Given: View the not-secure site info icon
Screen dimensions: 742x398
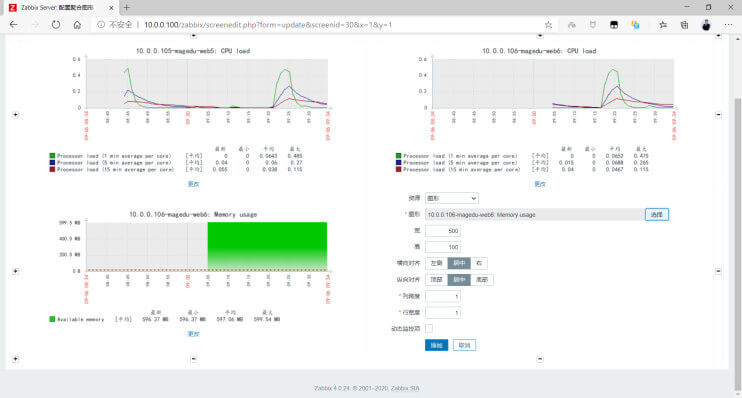Looking at the screenshot, I should point(101,25).
